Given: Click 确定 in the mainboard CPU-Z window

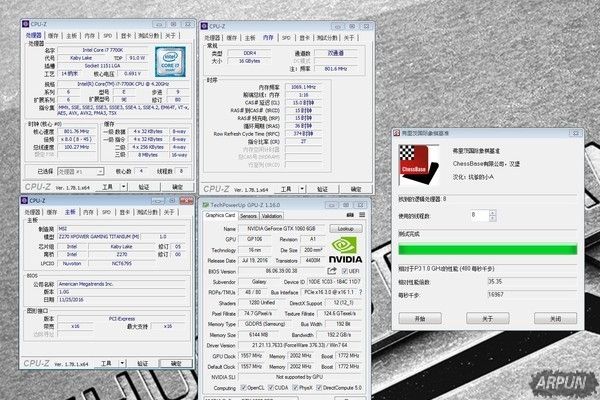Looking at the screenshot, I should (x=176, y=363).
